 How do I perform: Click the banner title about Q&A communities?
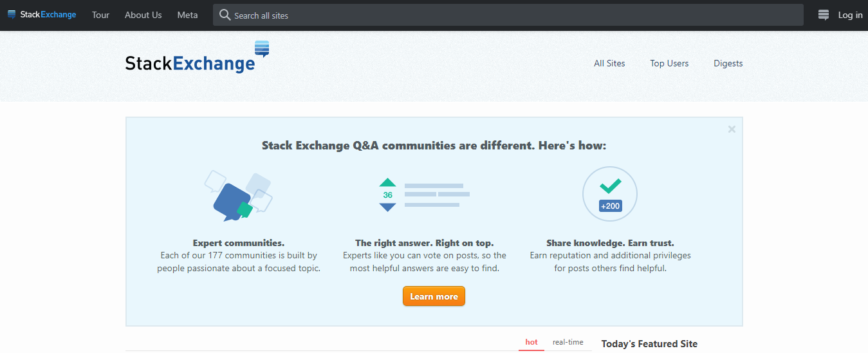point(434,146)
